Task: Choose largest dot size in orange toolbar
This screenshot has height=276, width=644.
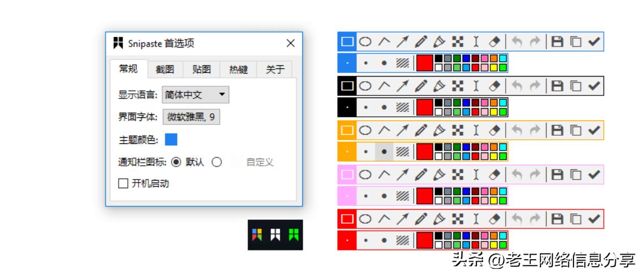Action: point(384,152)
